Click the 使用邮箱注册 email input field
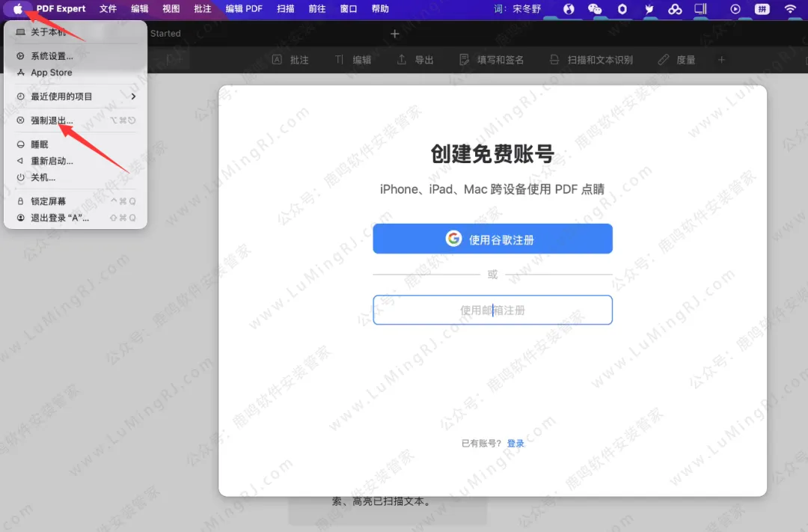 (492, 309)
